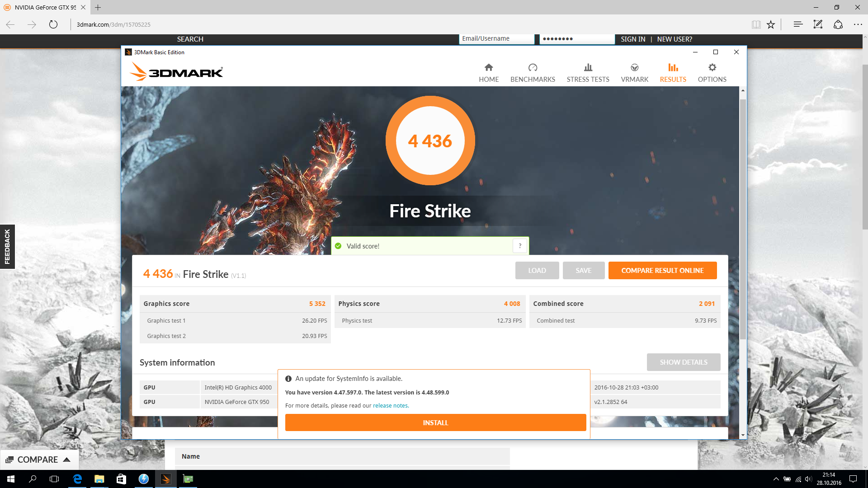The width and height of the screenshot is (868, 488).
Task: Click the SAVE button
Action: coord(584,270)
